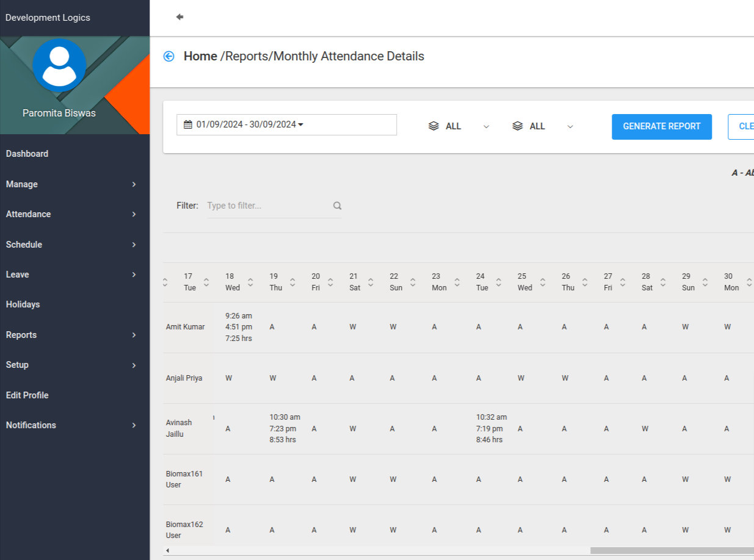Click the circled back arrow beside Home
754x560 pixels.
(x=169, y=56)
